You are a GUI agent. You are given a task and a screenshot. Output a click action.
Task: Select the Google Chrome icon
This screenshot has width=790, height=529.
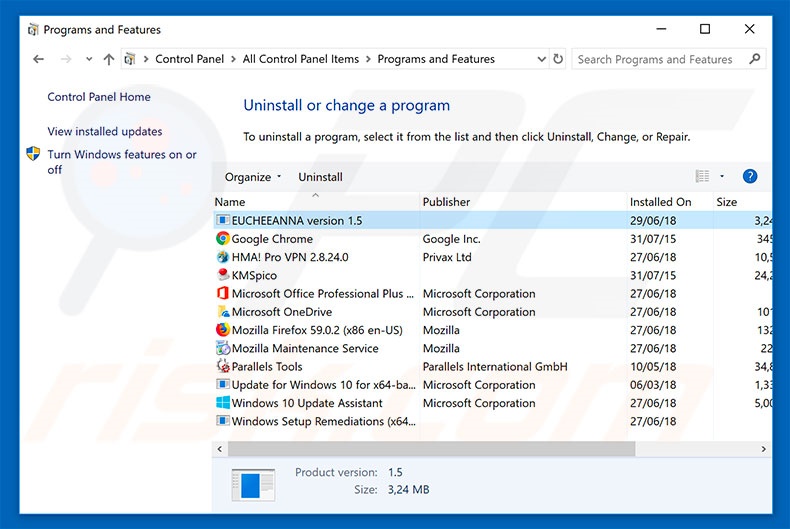223,238
